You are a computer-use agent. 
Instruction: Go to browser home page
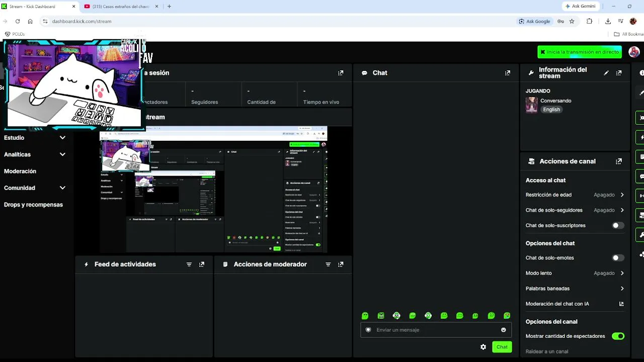click(30, 21)
